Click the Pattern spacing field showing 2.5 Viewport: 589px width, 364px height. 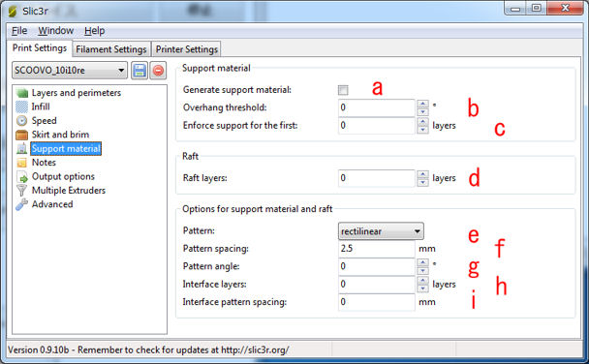tap(377, 249)
